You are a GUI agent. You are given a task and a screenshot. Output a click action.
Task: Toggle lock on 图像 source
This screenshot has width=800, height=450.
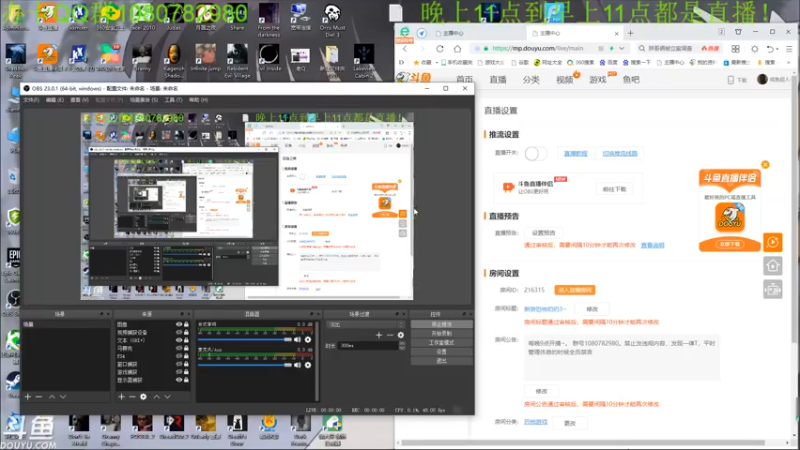point(186,324)
